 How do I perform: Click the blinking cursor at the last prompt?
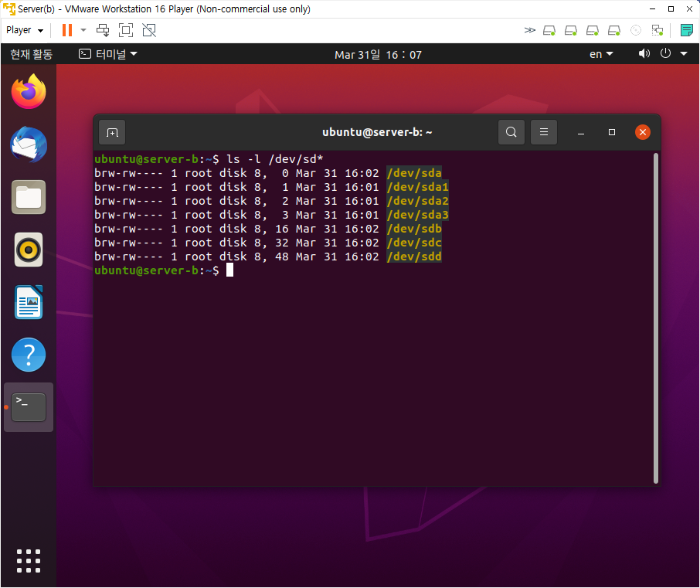[229, 270]
